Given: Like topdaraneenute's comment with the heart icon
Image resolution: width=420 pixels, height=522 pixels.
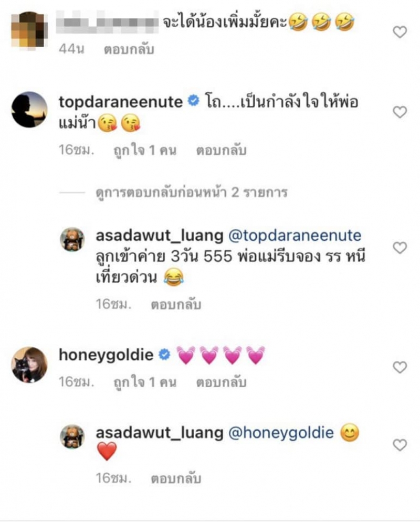Looking at the screenshot, I should point(400,112).
